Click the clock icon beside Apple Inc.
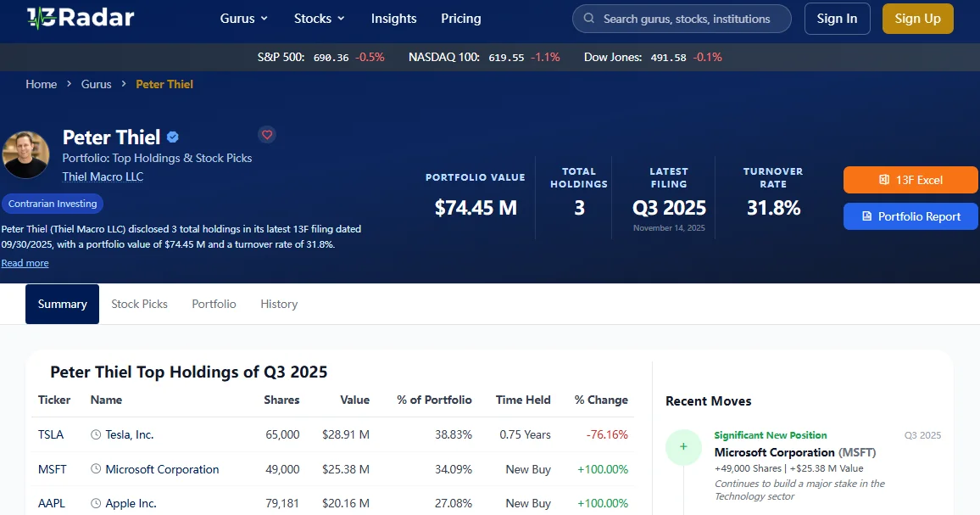 tap(96, 503)
